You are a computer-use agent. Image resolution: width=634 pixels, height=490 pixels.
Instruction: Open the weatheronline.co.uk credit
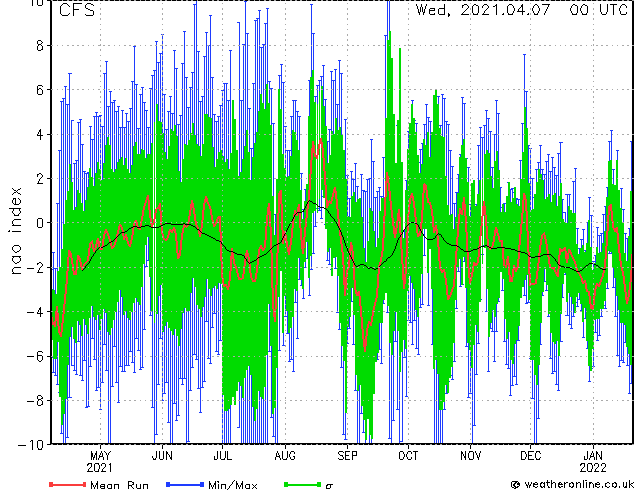(x=572, y=484)
